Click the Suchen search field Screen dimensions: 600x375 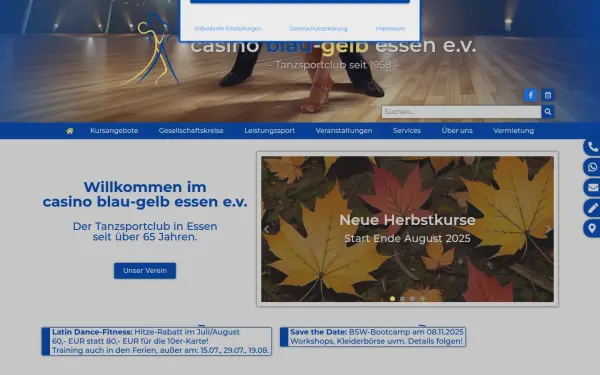(461, 112)
